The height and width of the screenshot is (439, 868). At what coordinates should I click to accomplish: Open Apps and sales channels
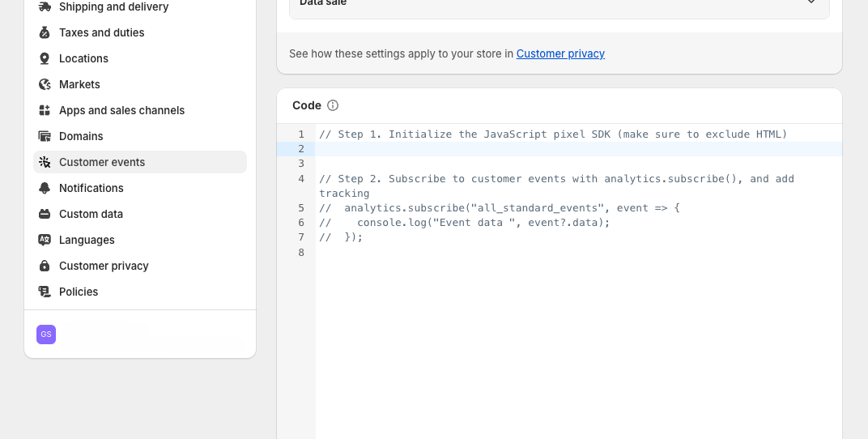(x=140, y=111)
